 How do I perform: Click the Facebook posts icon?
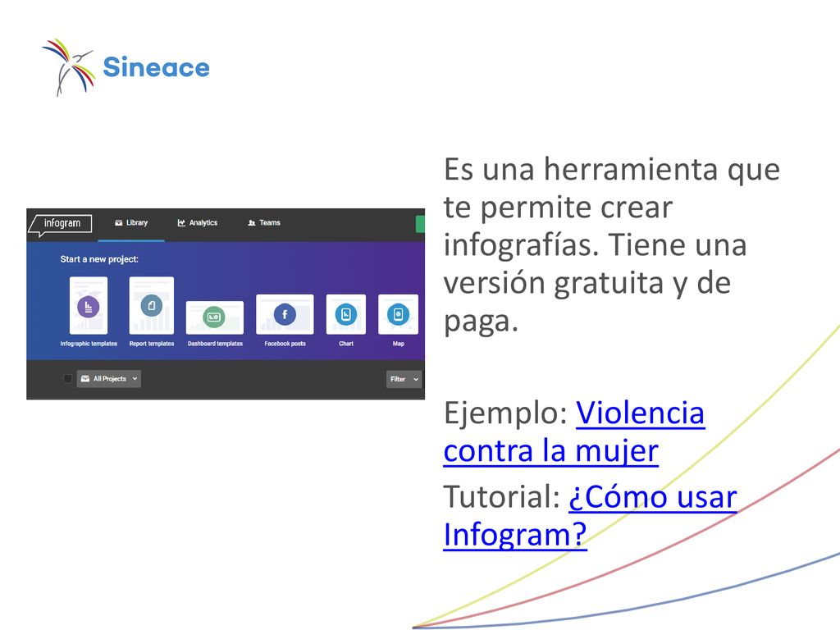point(285,314)
